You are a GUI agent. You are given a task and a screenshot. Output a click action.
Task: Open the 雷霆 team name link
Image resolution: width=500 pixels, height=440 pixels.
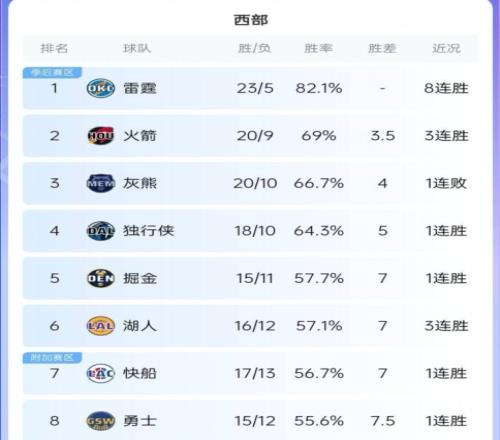click(x=140, y=88)
